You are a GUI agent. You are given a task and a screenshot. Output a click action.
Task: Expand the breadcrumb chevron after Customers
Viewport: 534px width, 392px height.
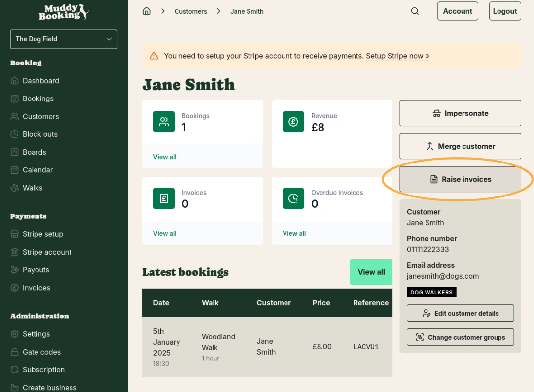click(218, 11)
